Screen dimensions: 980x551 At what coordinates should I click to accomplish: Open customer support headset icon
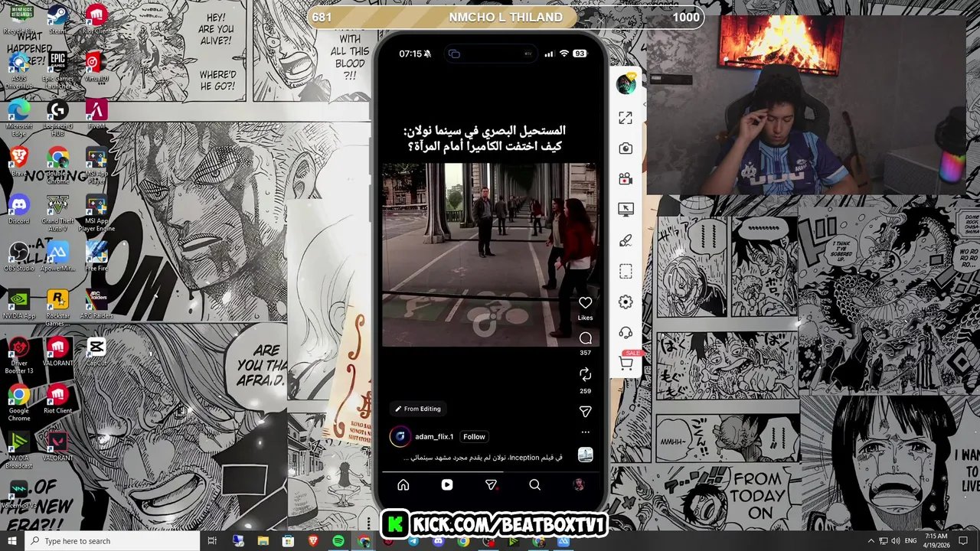pyautogui.click(x=626, y=332)
